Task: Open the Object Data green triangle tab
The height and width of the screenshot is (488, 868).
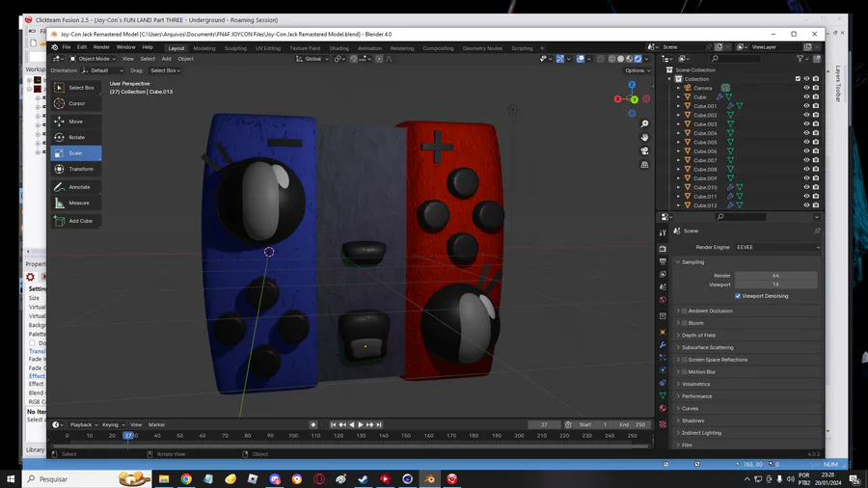Action: [663, 395]
